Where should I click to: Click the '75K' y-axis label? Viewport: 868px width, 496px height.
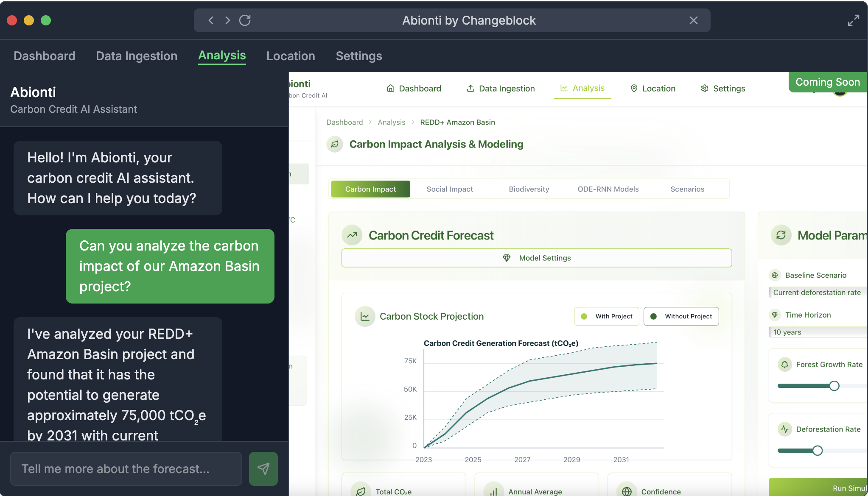pyautogui.click(x=410, y=361)
